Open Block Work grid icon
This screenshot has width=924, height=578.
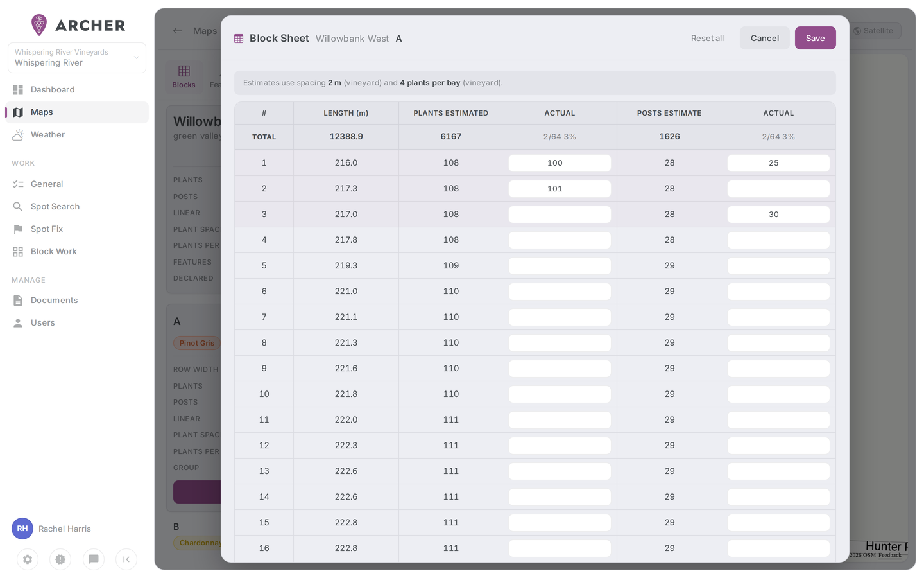(18, 252)
